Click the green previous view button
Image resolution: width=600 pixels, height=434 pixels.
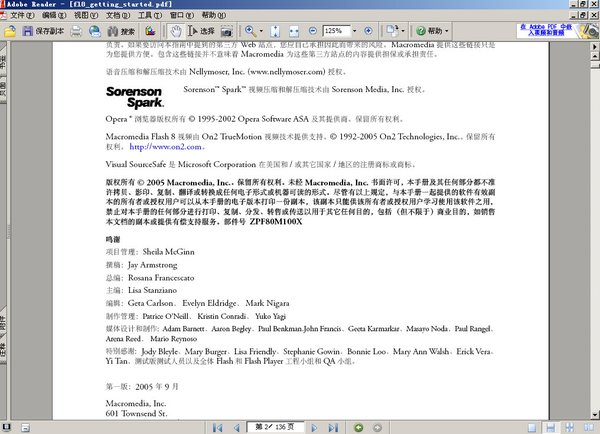360,427
